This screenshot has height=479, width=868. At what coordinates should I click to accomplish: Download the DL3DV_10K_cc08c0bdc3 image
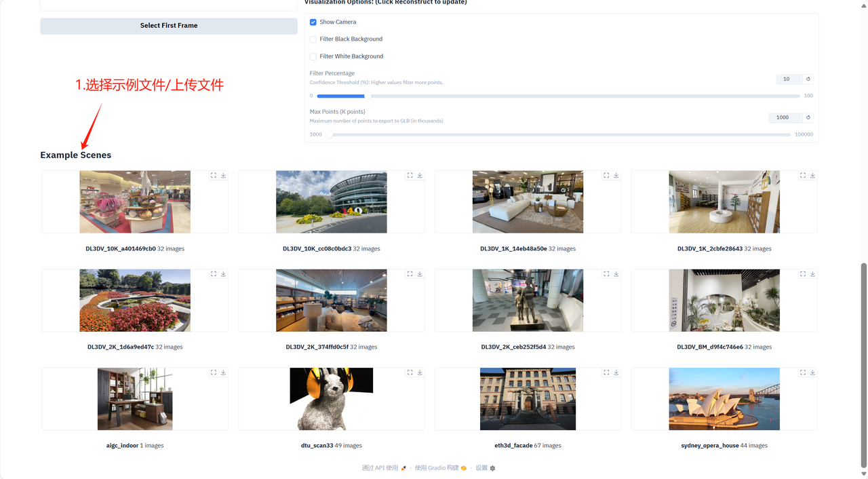coord(420,175)
